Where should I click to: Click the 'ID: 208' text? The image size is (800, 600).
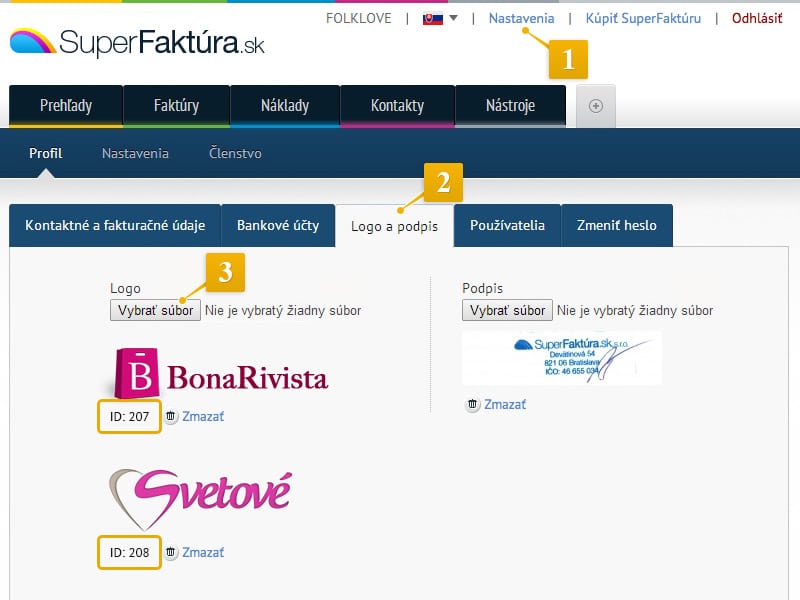(130, 552)
